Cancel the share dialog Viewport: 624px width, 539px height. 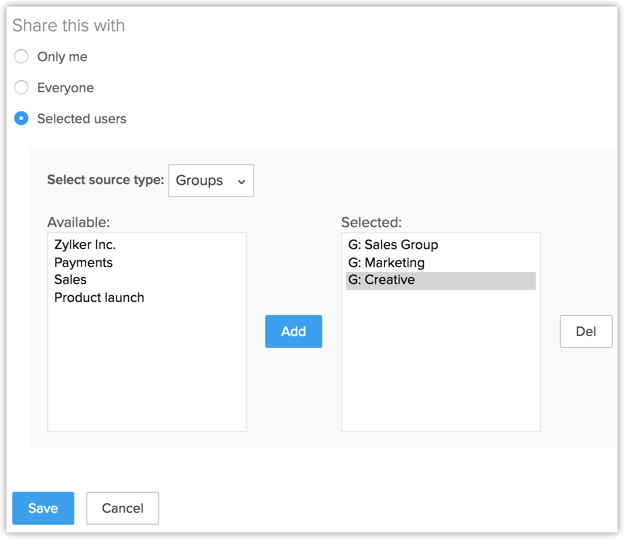point(122,508)
